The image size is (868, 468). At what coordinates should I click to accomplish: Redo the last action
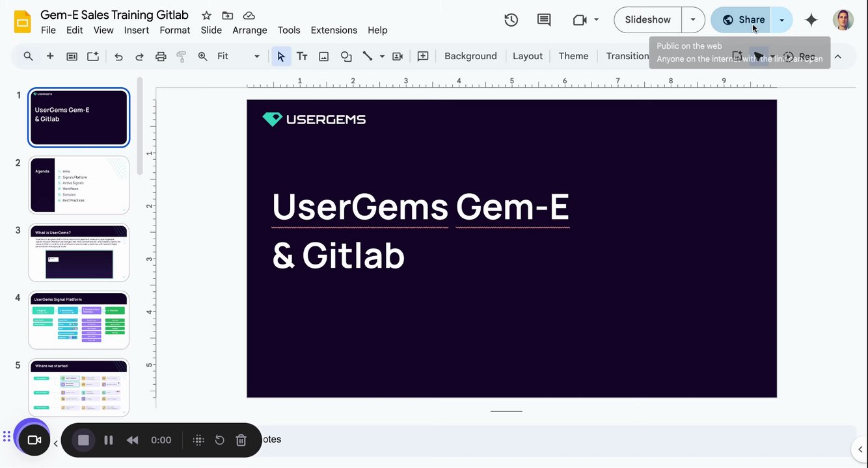coord(139,57)
